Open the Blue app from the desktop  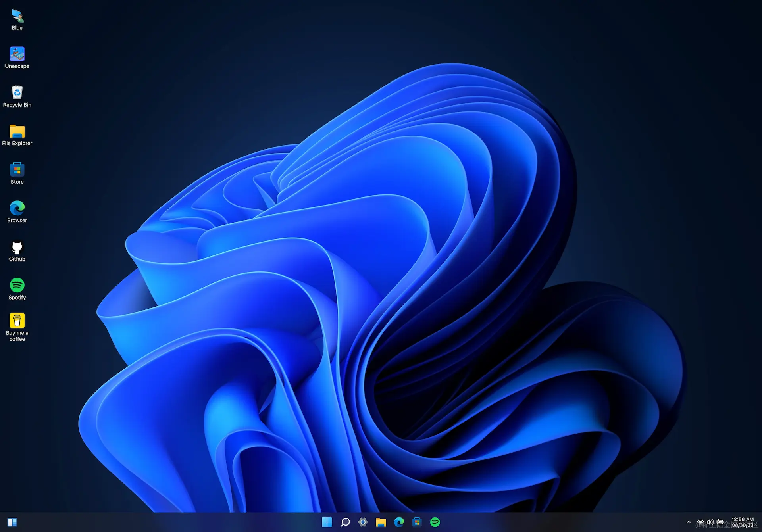tap(17, 16)
